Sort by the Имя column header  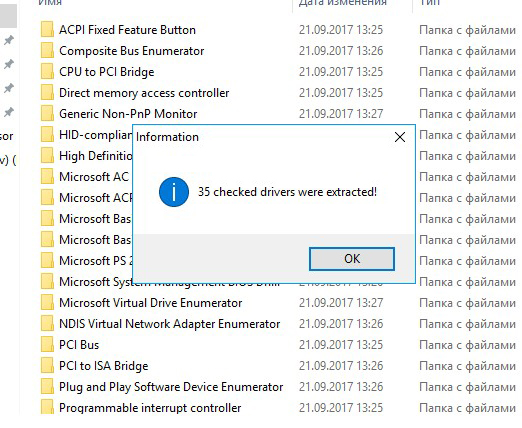(x=50, y=3)
